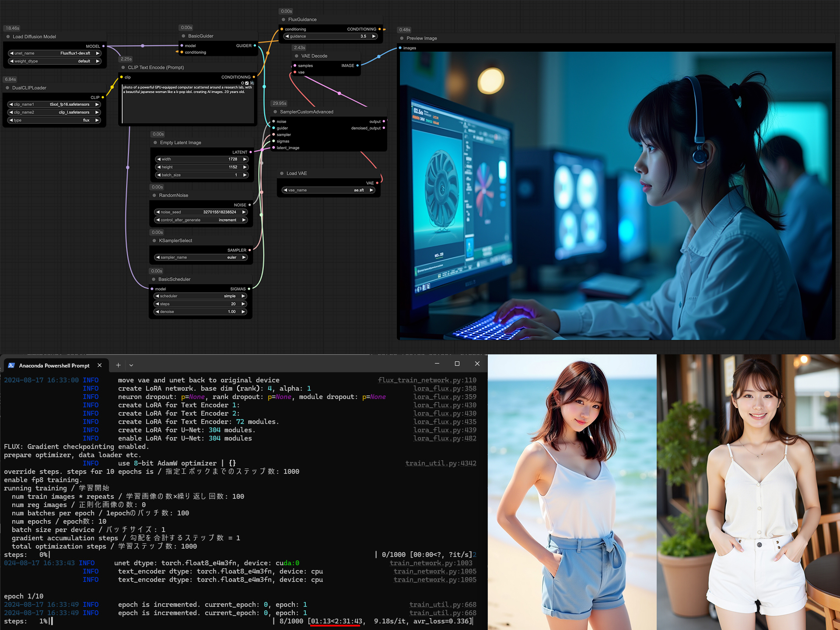840x630 pixels.
Task: Click the speaker icon in the prompt box
Action: 252,83
